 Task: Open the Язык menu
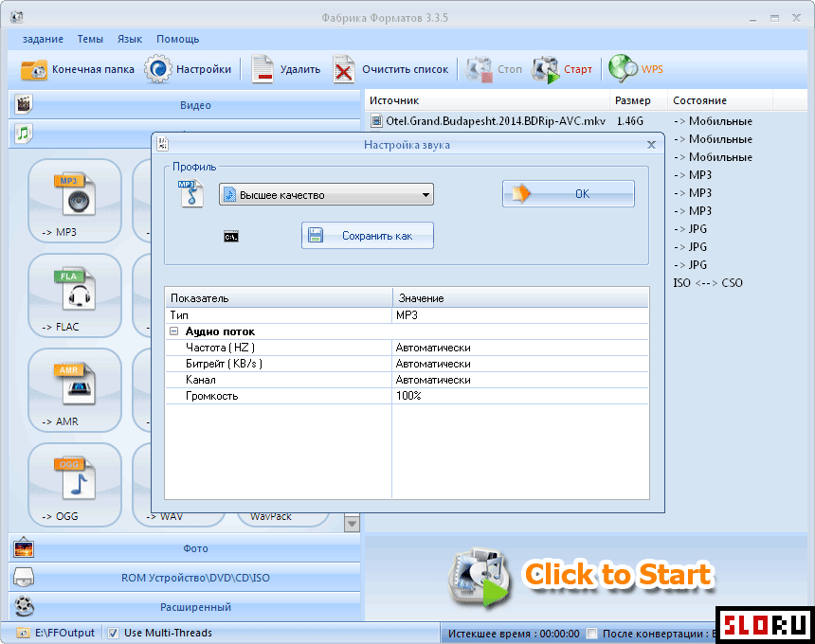click(x=130, y=39)
